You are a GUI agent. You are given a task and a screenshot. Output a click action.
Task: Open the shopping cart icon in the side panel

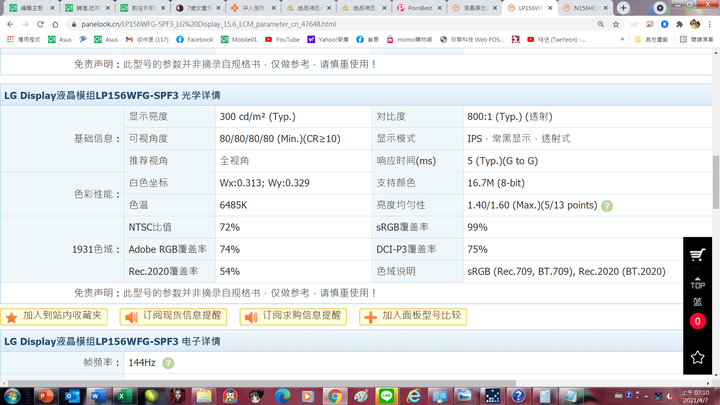(x=697, y=254)
